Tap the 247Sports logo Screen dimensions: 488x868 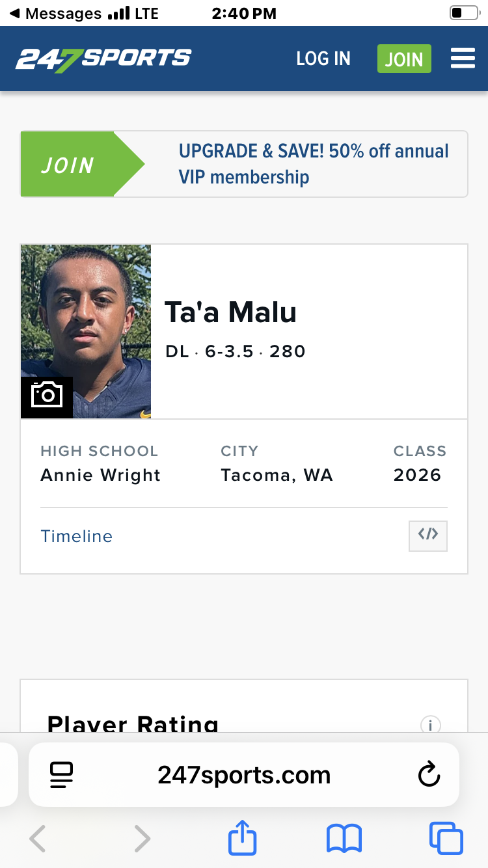[x=103, y=59]
